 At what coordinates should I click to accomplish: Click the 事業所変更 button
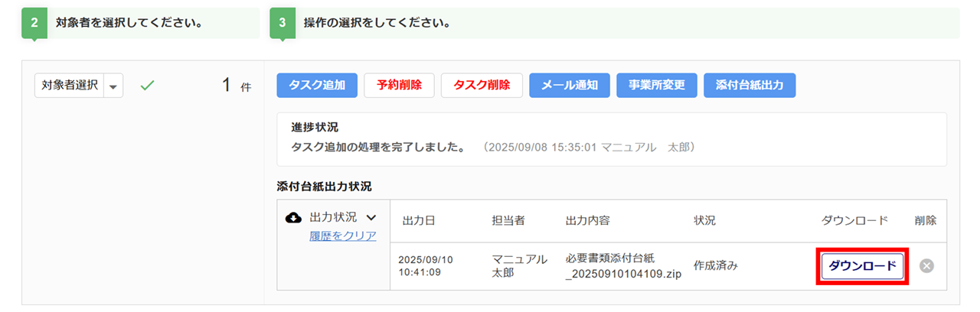click(x=656, y=86)
